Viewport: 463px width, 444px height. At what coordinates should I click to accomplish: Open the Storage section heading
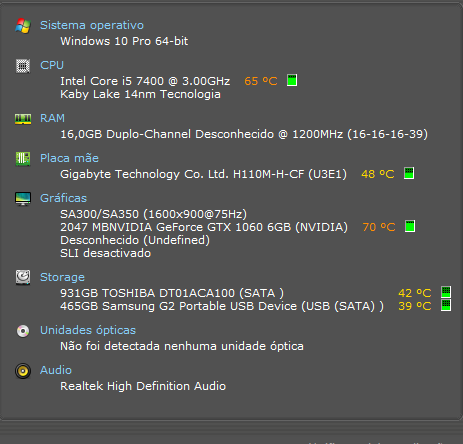pos(62,277)
